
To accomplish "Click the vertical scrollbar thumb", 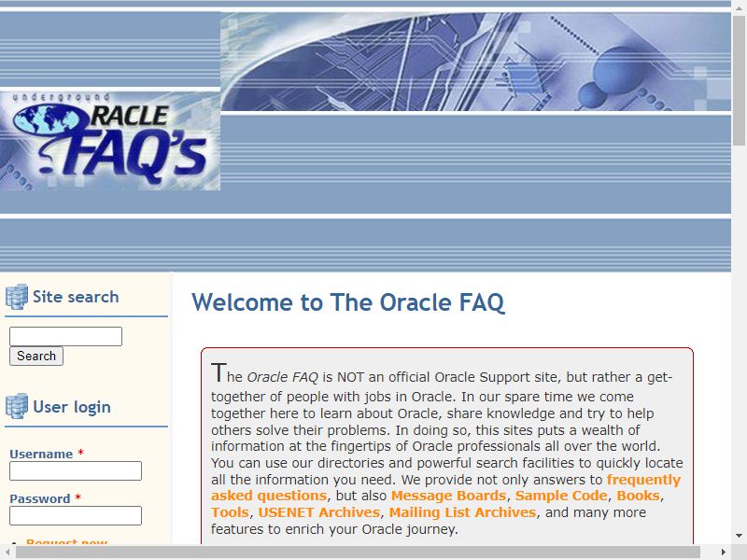I will tap(739, 80).
